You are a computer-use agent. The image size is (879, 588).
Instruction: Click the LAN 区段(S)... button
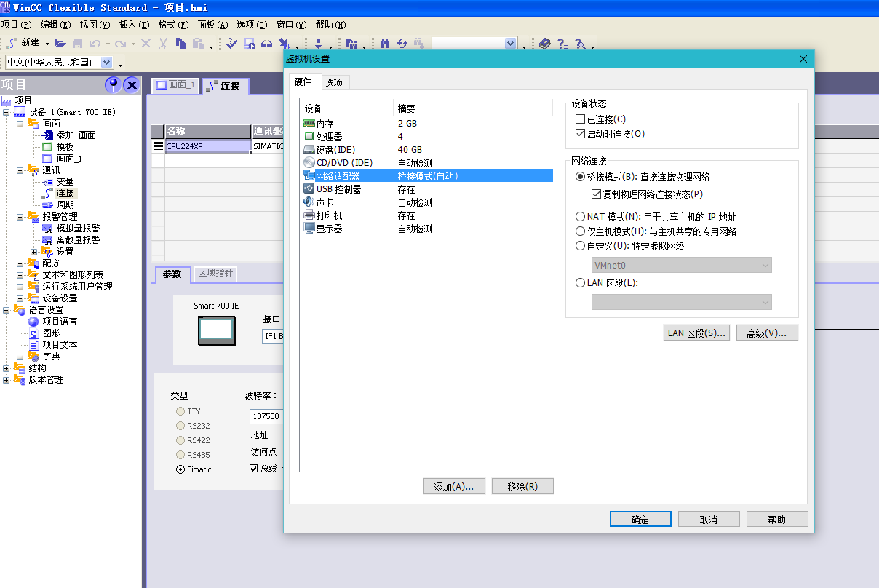coord(697,333)
